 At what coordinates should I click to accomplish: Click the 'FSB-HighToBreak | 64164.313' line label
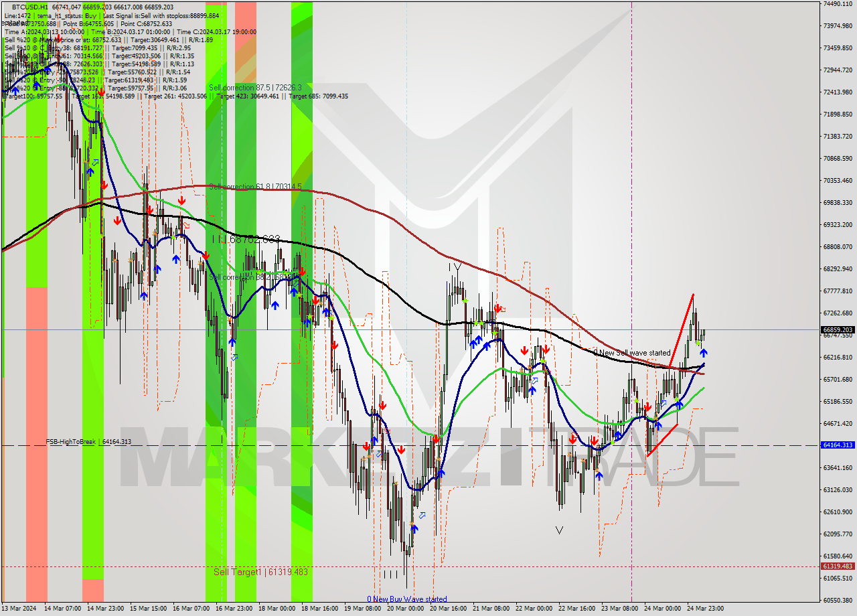click(x=88, y=442)
